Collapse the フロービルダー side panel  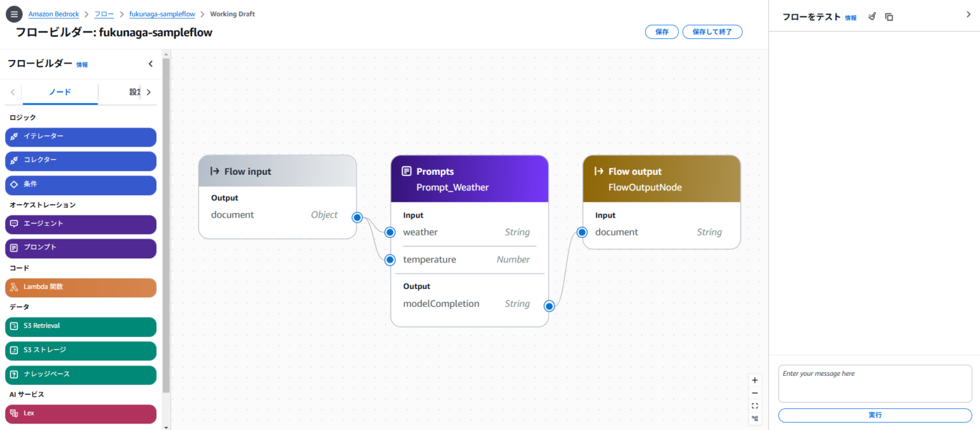pyautogui.click(x=151, y=63)
